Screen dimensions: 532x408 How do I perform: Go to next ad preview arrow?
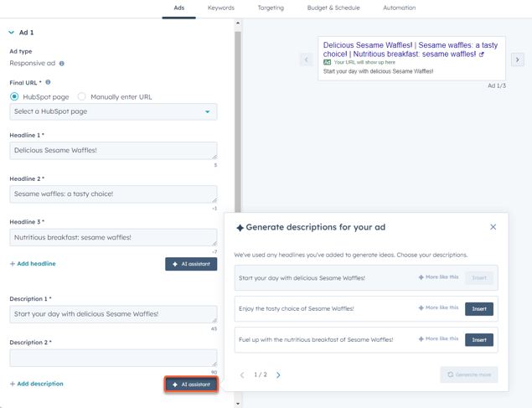pos(517,59)
